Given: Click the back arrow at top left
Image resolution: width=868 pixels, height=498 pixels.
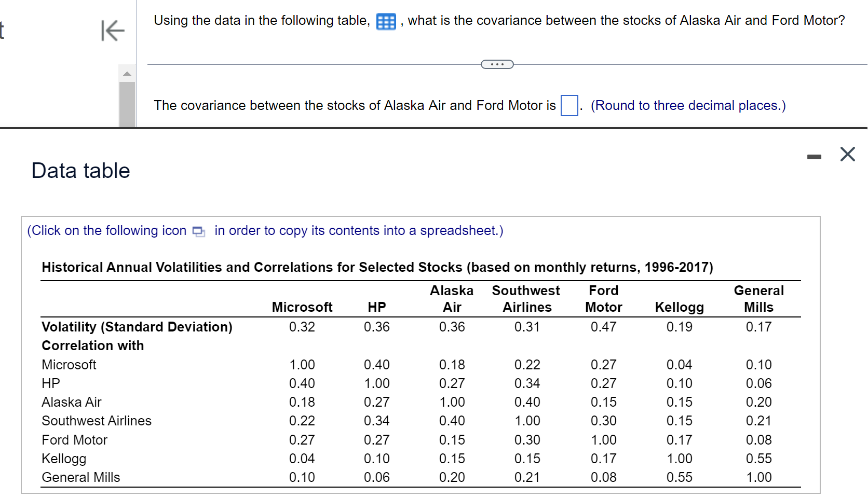Looking at the screenshot, I should point(112,31).
